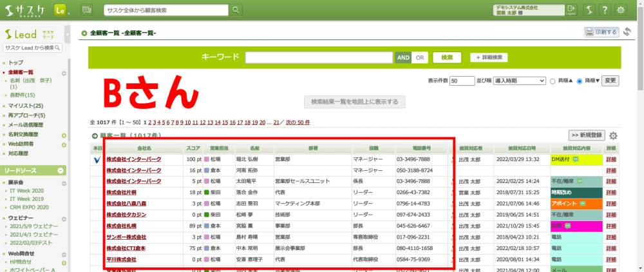Click the refresh icon beside print button

tap(627, 32)
